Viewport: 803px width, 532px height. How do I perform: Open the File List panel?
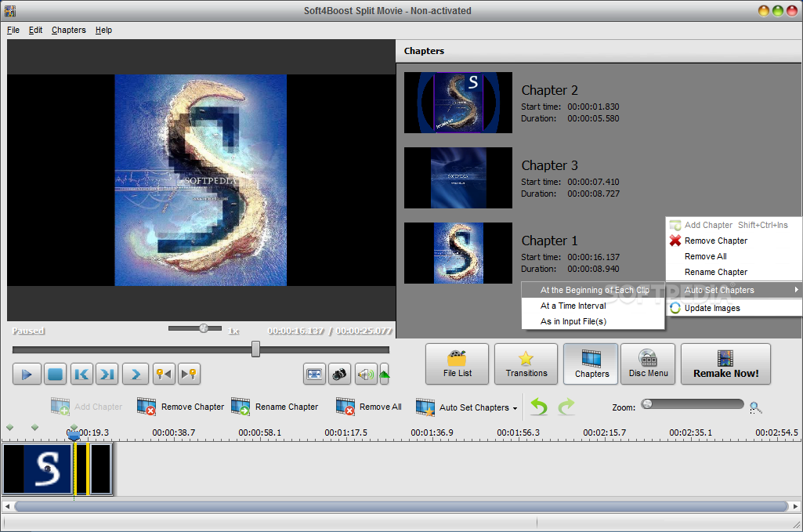(458, 364)
